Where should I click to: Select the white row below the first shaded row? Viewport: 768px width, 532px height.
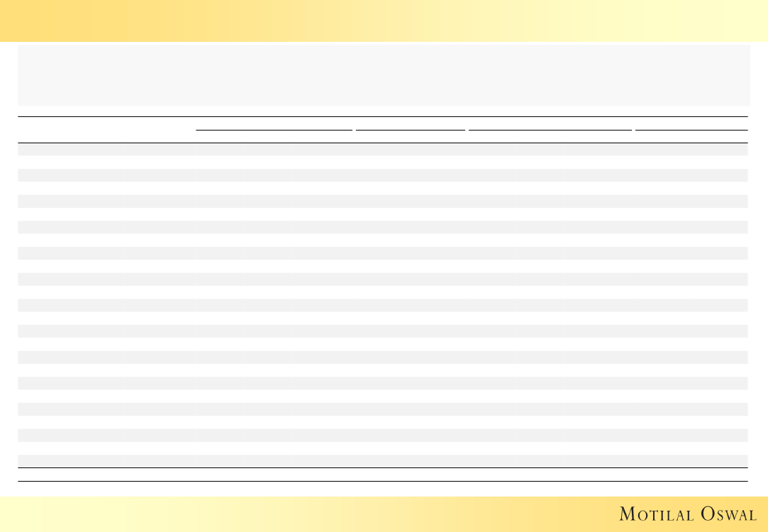click(x=383, y=162)
